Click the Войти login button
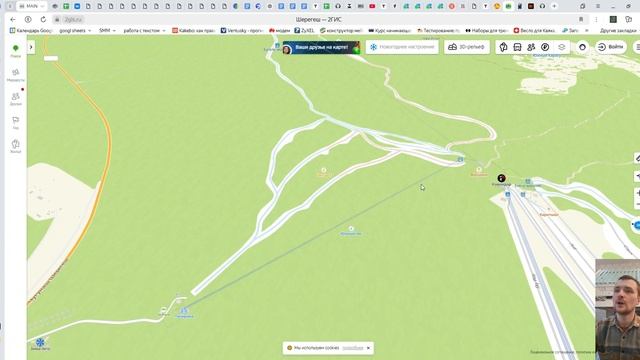 [x=610, y=47]
